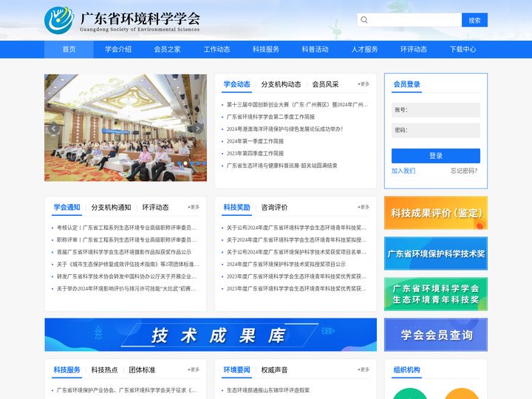Open 城市生态保护修复成效评估技术指南 notice
The width and height of the screenshot is (532, 399).
128,265
